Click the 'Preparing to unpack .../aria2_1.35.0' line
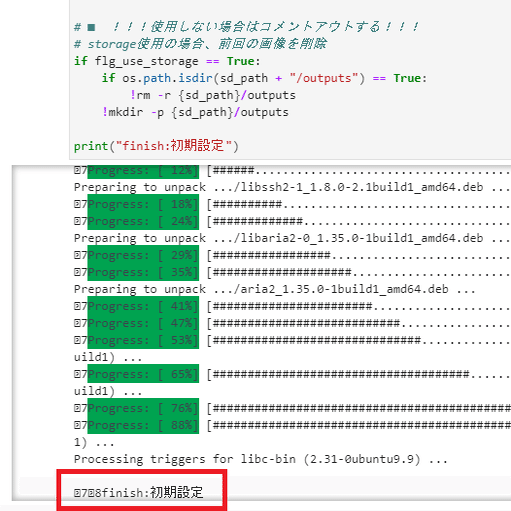 click(275, 289)
